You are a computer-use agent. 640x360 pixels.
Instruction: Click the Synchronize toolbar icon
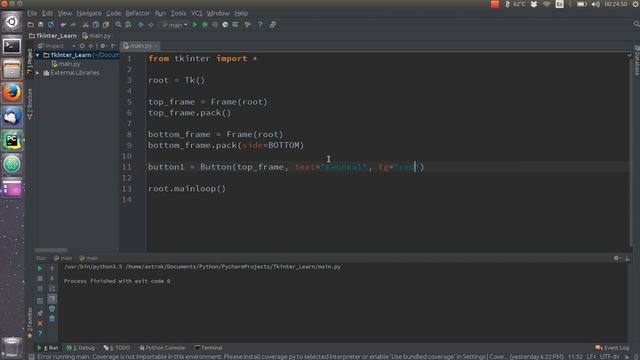(x=51, y=24)
